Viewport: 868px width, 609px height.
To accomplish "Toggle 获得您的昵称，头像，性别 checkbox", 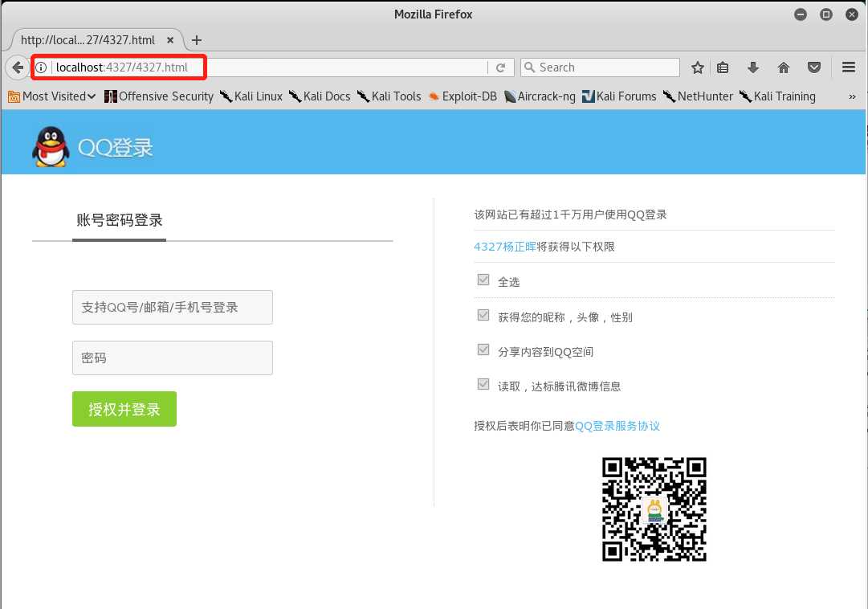I will point(483,315).
